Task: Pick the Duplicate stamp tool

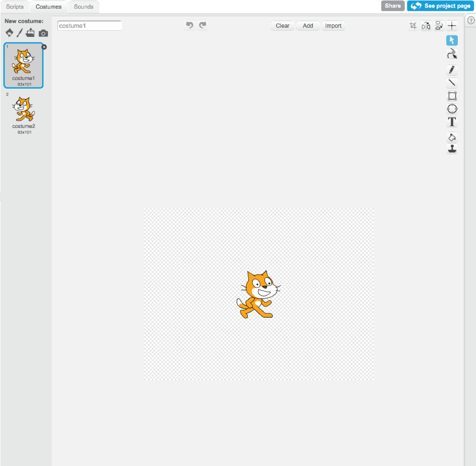Action: click(x=452, y=150)
